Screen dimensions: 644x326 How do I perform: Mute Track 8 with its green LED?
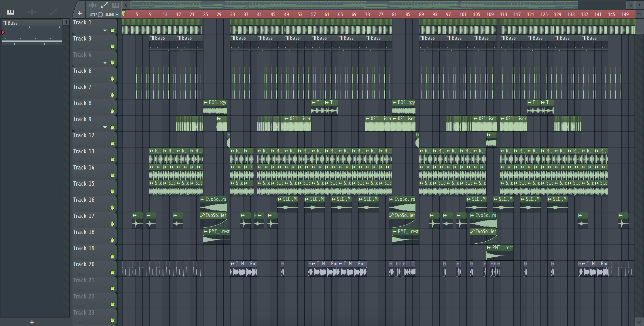click(x=112, y=111)
